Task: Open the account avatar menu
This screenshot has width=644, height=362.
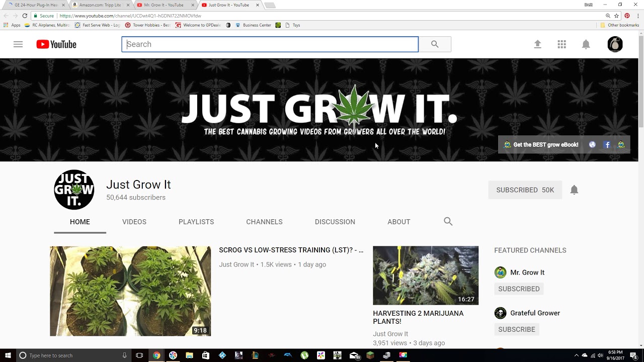Action: 615,44
